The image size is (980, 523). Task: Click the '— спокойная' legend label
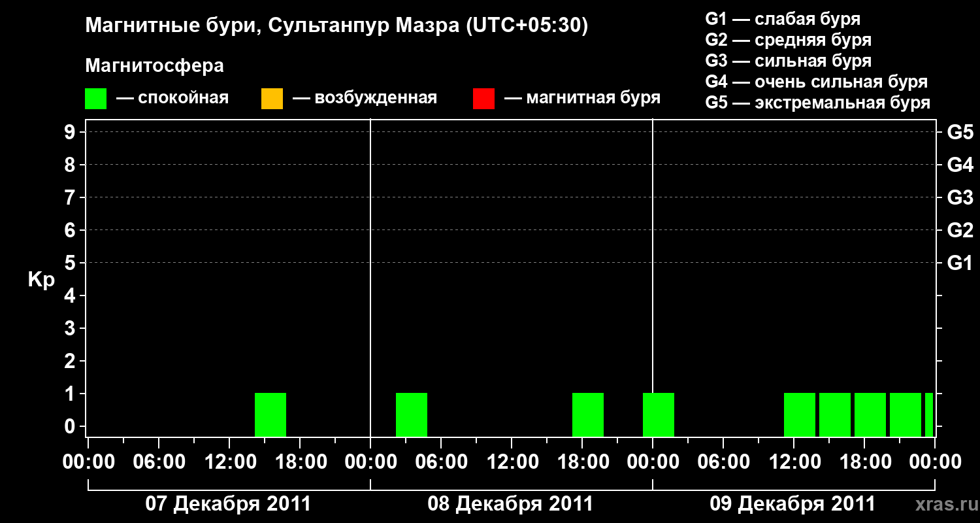(172, 98)
